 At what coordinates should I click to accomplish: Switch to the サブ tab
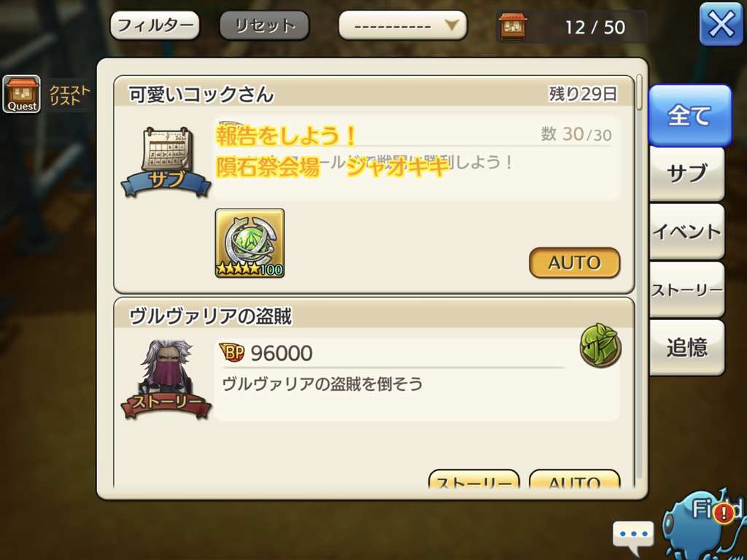pos(686,174)
